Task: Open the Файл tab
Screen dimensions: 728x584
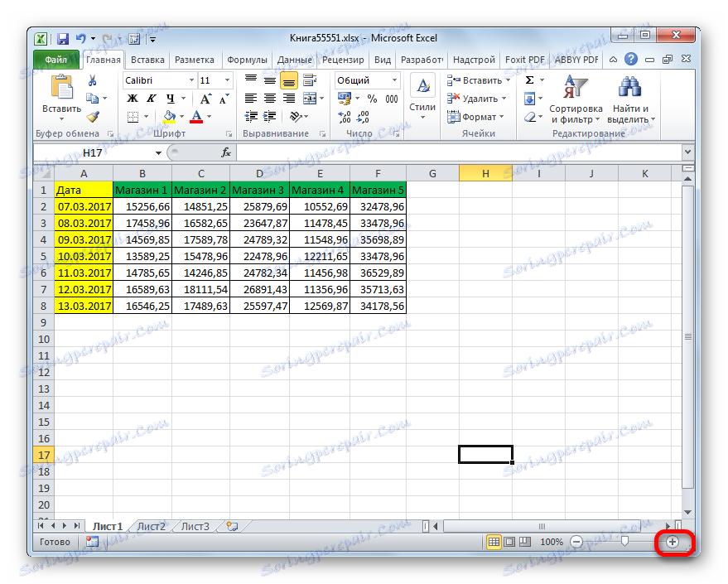Action: coord(56,60)
